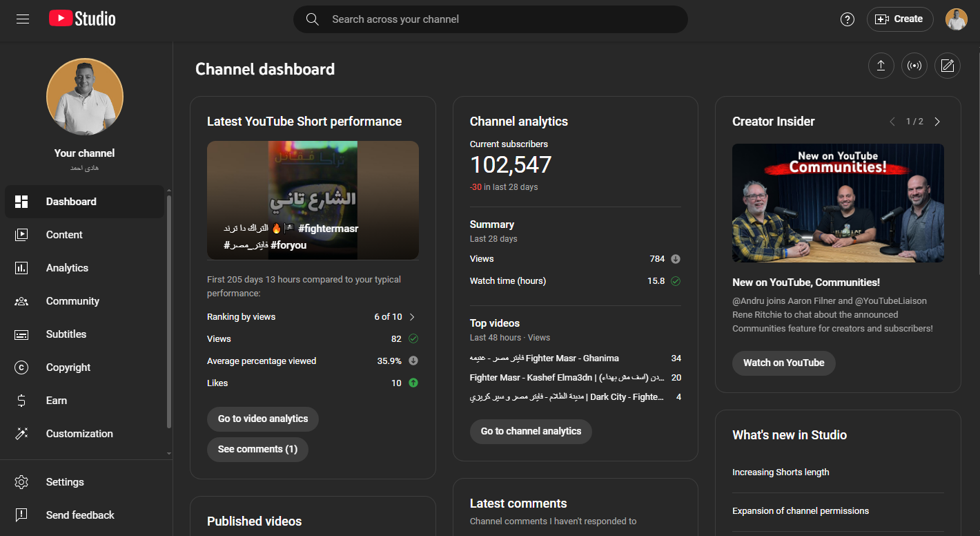Click the 'Your channel' label
This screenshot has width=980, height=536.
tap(85, 153)
